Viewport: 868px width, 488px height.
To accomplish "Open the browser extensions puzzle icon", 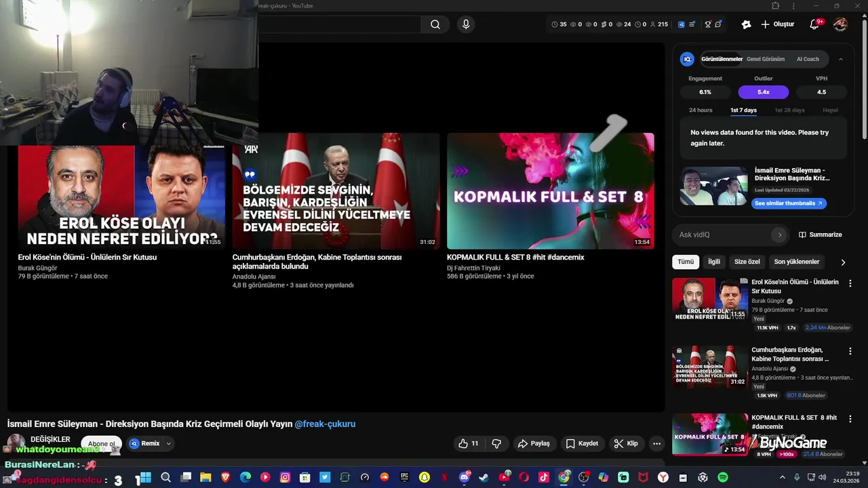I will click(x=776, y=5).
